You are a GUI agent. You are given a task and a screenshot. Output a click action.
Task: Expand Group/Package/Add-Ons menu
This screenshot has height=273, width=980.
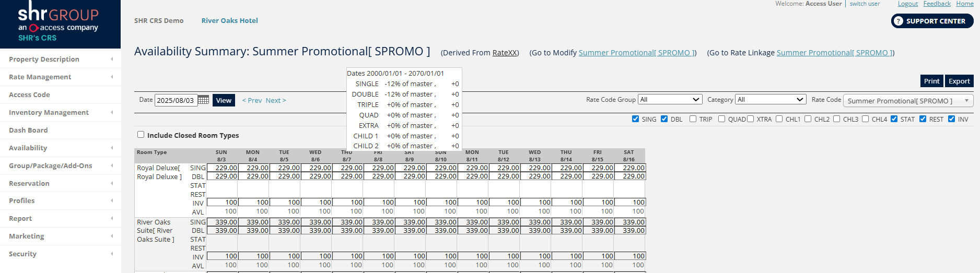pyautogui.click(x=60, y=165)
